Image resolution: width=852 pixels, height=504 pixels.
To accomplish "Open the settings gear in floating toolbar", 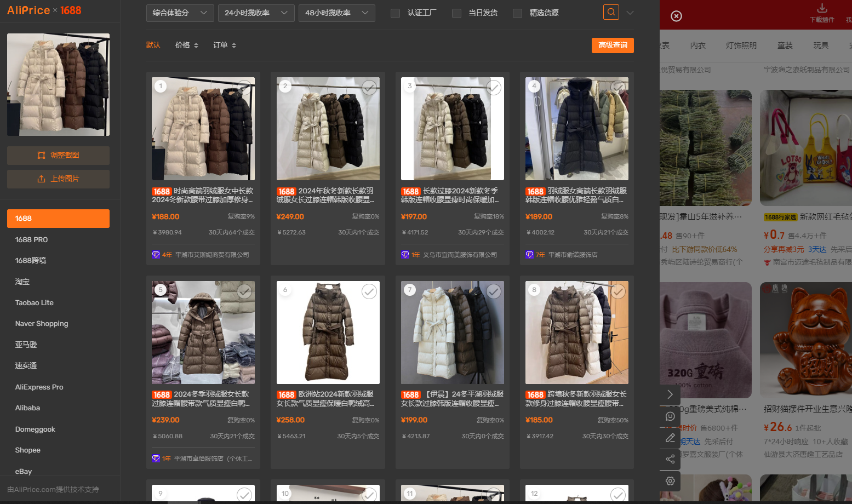I will (x=670, y=481).
